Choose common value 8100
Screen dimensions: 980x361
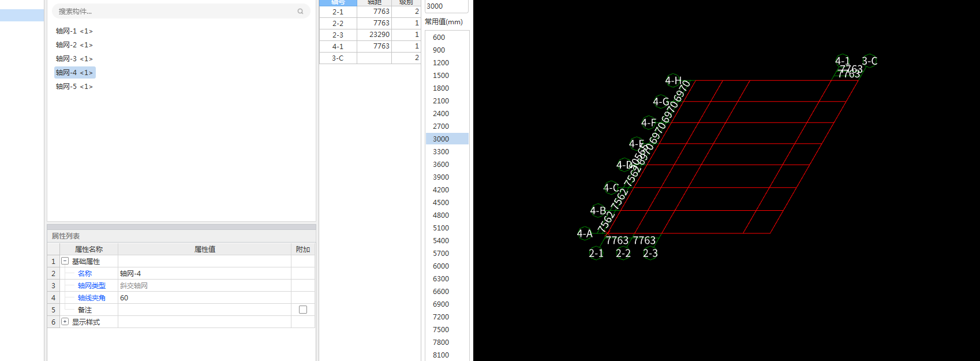447,355
